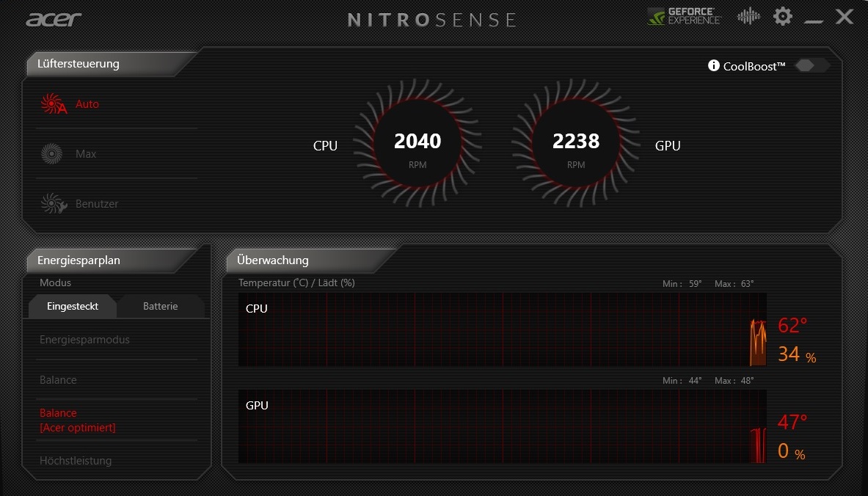The image size is (868, 496).
Task: Click the GPU fan RPM dial
Action: [x=576, y=143]
